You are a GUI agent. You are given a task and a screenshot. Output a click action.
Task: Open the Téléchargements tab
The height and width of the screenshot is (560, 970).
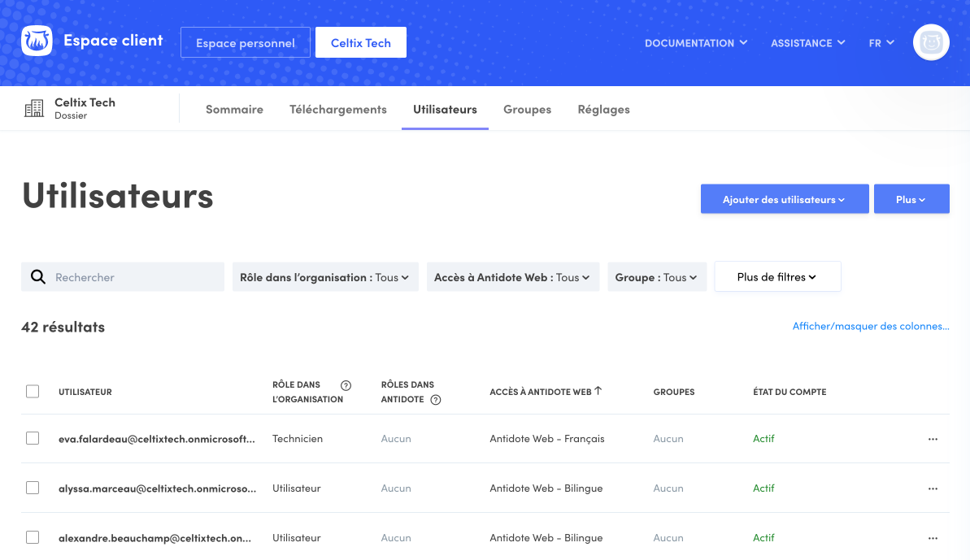tap(337, 110)
